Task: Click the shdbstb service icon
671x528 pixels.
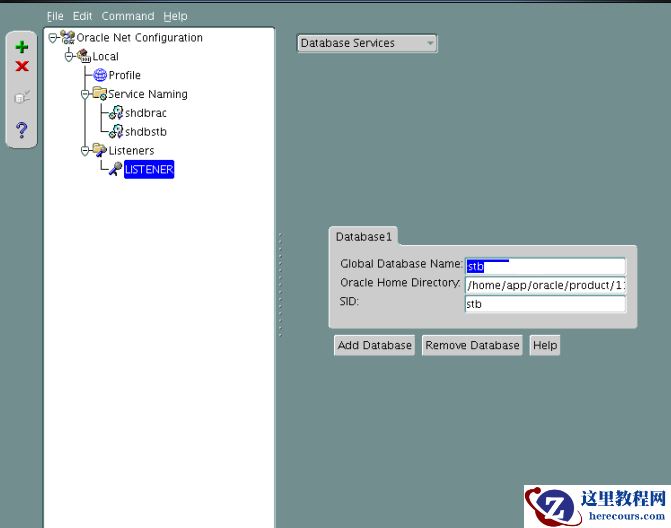Action: (116, 131)
